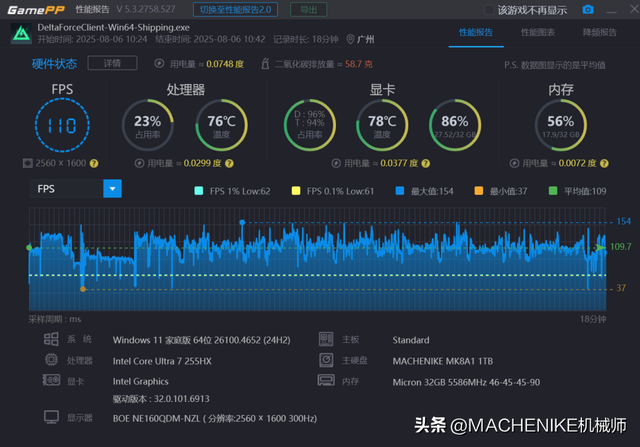
Task: Click the CPU power usage plug icon
Action: click(x=140, y=163)
